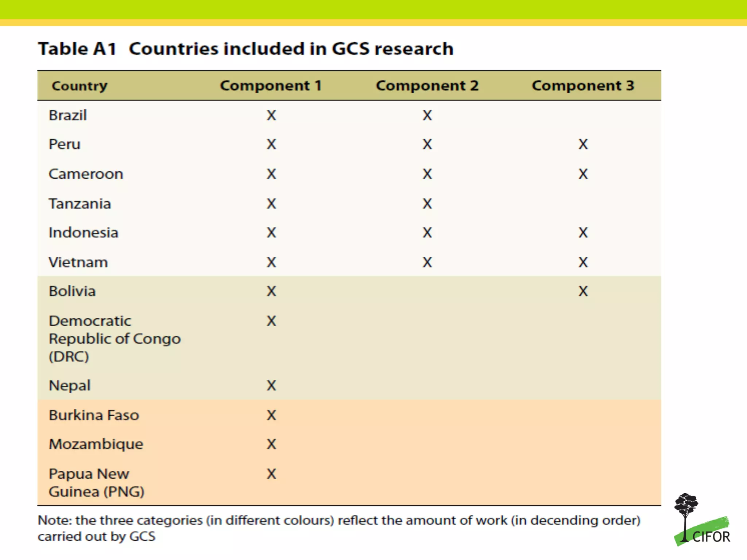This screenshot has height=560, width=747.
Task: Click the Papua New Guinea (PNG) label
Action: tap(97, 483)
